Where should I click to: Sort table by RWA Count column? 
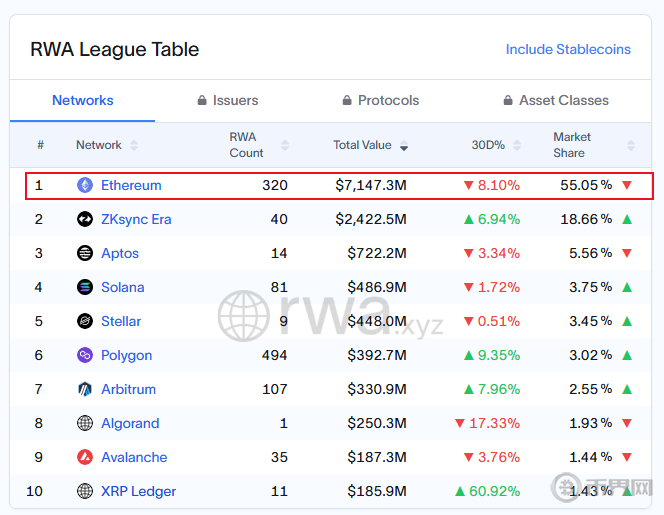click(x=246, y=145)
